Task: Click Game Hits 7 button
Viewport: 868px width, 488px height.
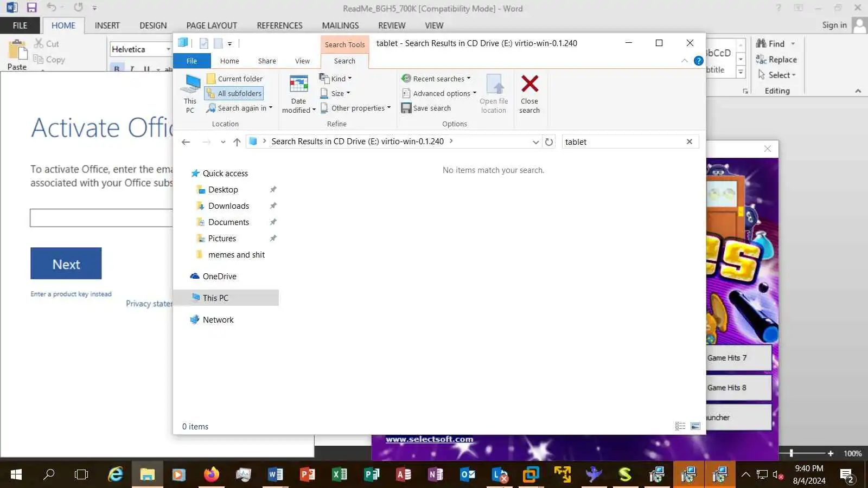Action: tap(739, 358)
